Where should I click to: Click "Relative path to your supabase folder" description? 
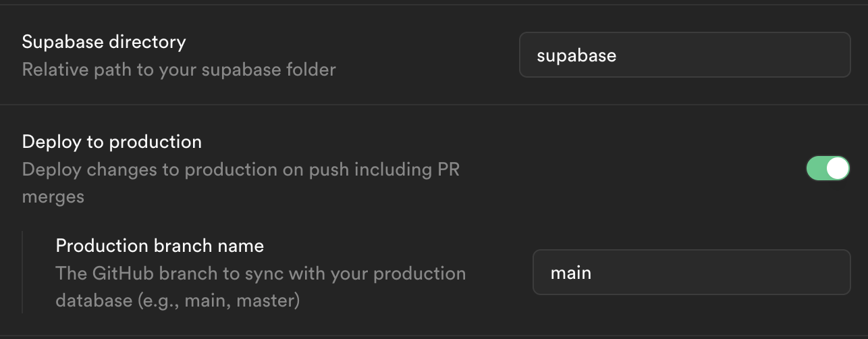(179, 70)
